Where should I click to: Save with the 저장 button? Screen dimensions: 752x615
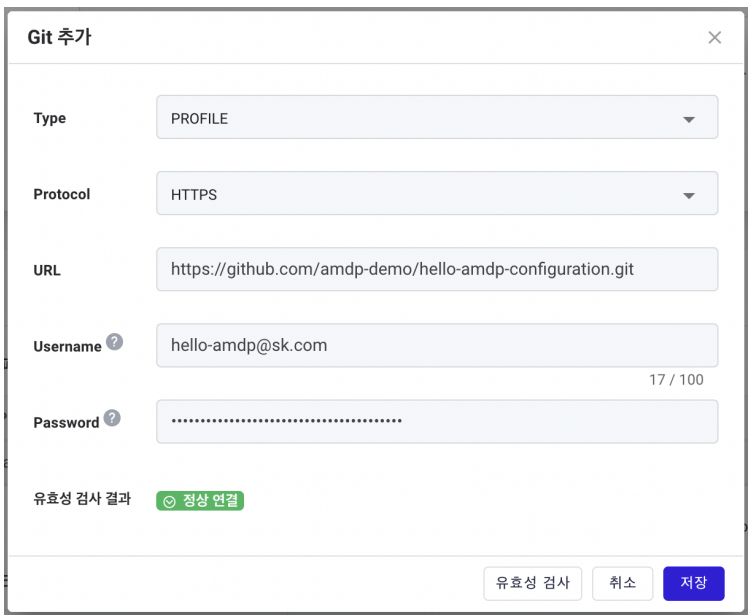(693, 583)
